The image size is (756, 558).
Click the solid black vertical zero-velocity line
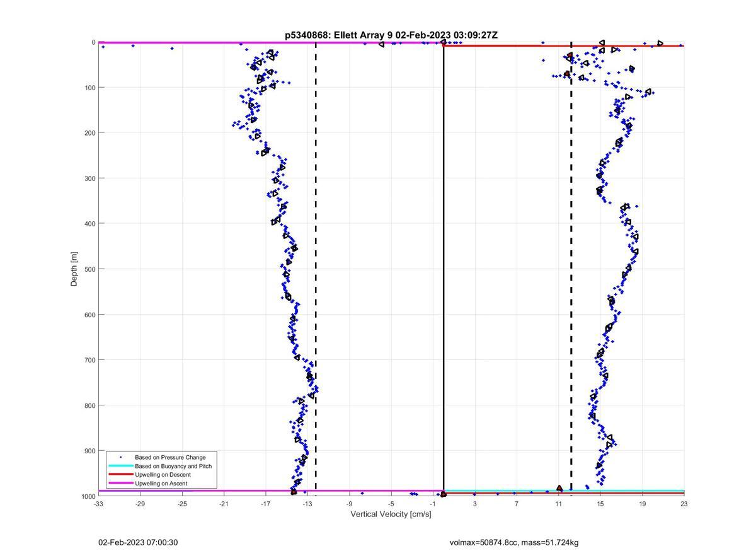click(444, 269)
